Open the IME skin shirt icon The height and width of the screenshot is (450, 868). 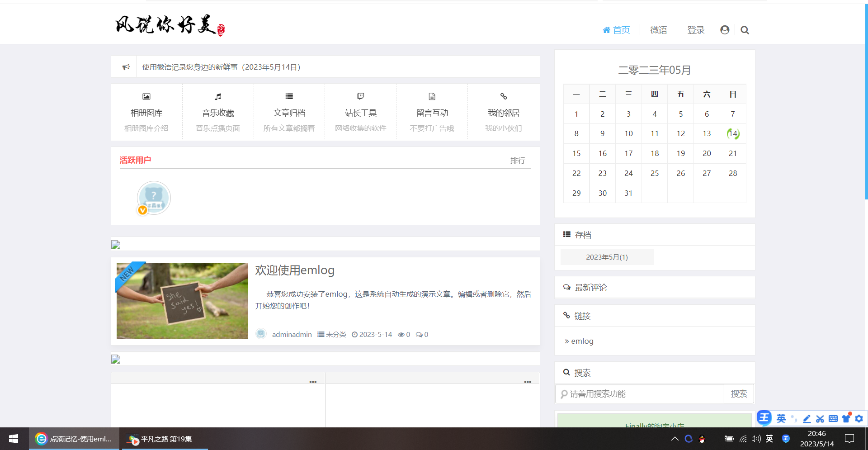pyautogui.click(x=846, y=418)
